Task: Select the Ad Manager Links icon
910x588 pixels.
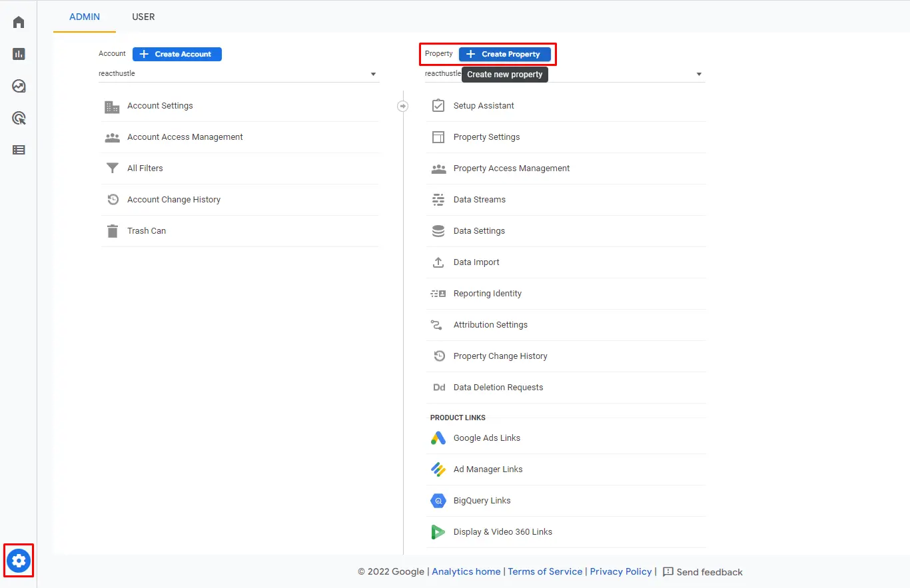Action: 438,469
